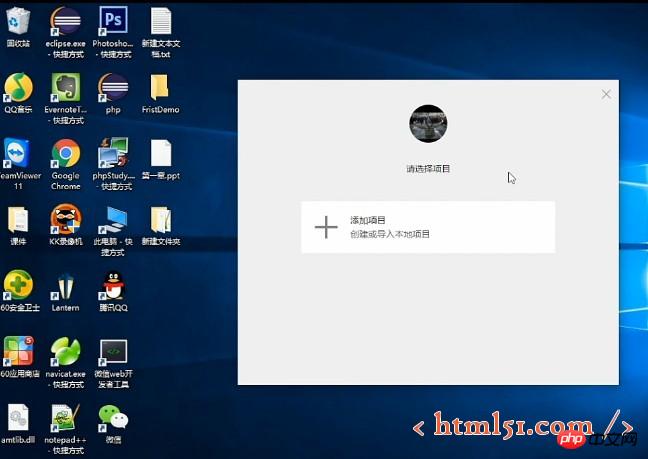Screen dimensions: 648x459
Task: Click the Lantern desktop icon
Action: pyautogui.click(x=66, y=285)
